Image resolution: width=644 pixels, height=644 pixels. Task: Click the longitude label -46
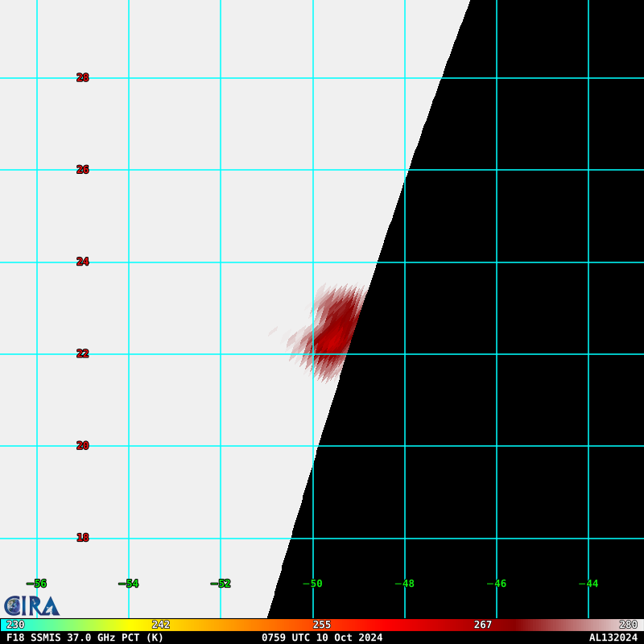[x=497, y=584]
